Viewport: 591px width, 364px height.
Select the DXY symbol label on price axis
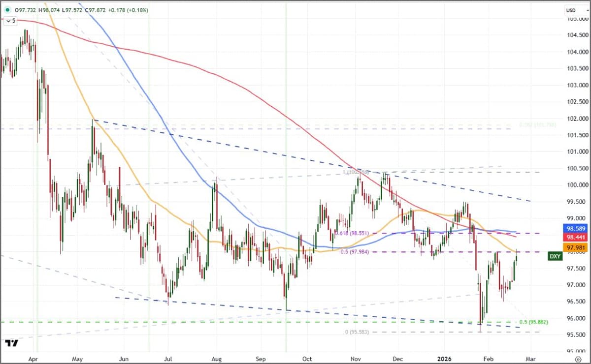point(554,256)
